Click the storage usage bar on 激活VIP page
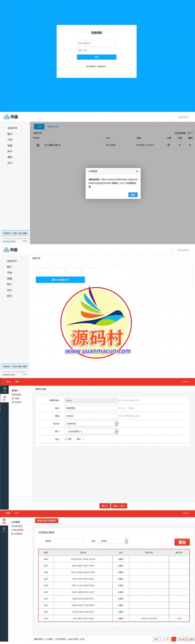 click(14, 372)
